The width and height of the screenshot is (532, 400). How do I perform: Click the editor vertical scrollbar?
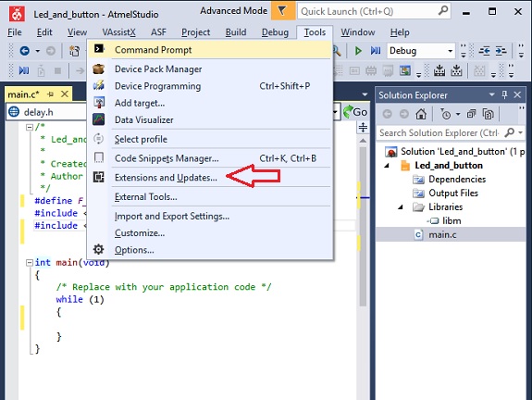pyautogui.click(x=363, y=227)
